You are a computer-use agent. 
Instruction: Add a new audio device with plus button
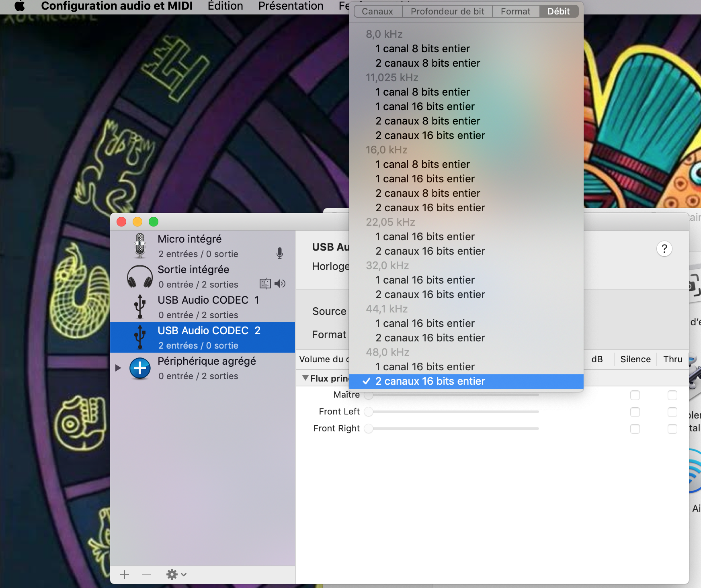point(125,575)
